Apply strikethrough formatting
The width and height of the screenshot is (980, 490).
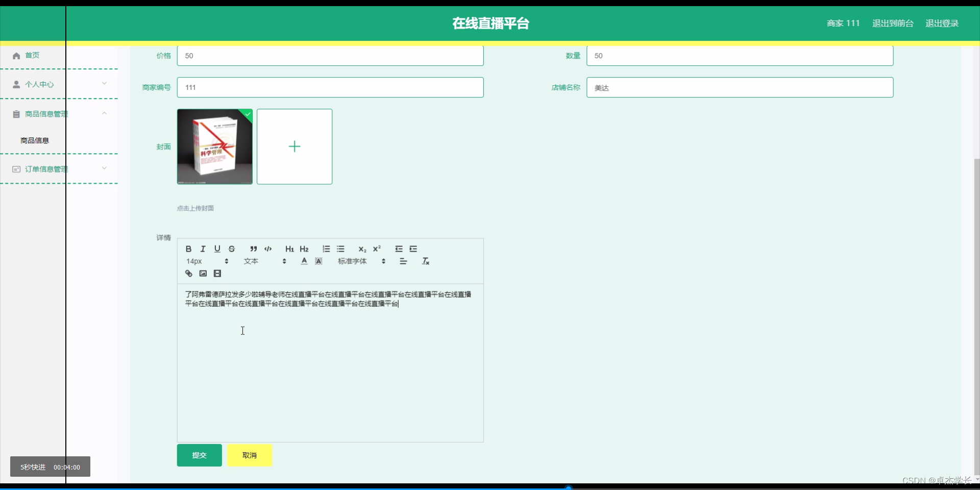232,249
